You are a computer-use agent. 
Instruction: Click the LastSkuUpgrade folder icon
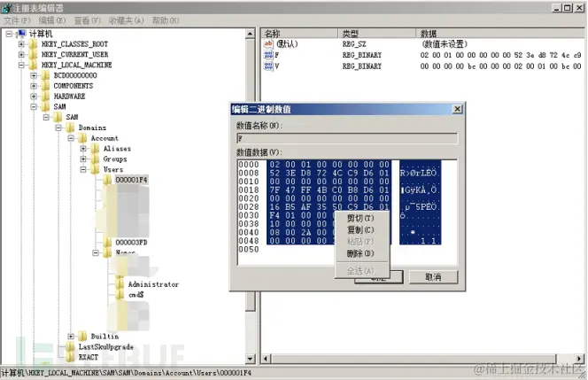pos(71,347)
